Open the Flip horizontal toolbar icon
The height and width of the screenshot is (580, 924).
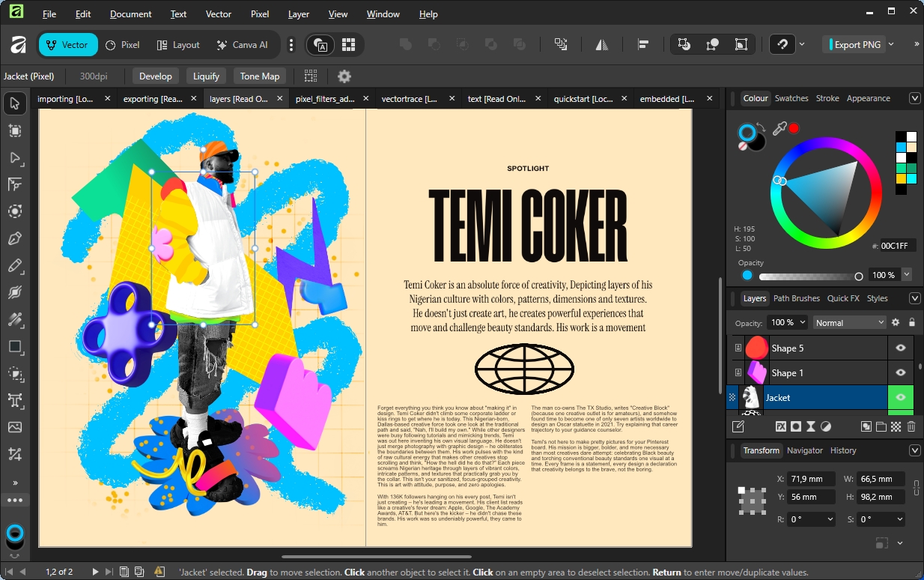602,45
